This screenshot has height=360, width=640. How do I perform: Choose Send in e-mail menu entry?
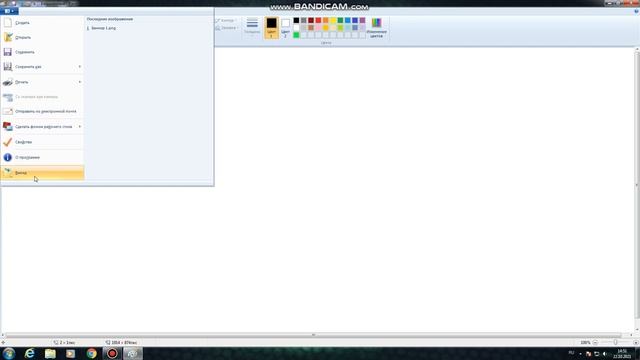(42, 111)
